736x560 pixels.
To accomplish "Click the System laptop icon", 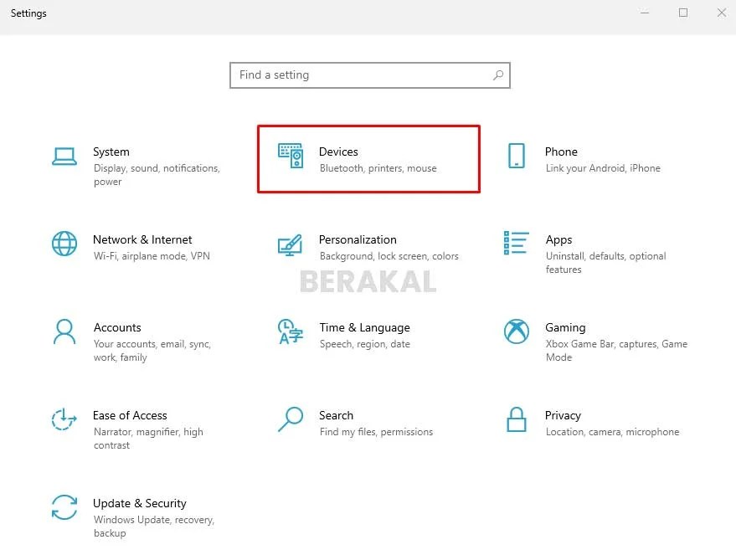I will pos(64,157).
